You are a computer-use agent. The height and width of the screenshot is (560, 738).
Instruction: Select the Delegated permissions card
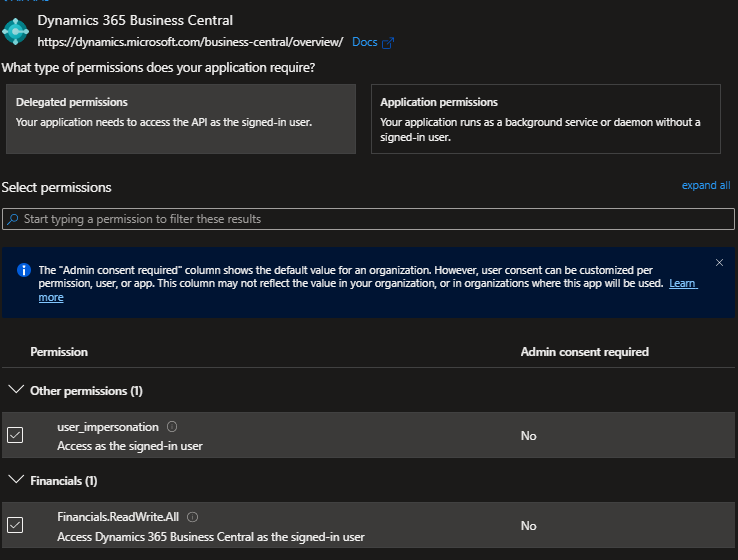point(181,119)
